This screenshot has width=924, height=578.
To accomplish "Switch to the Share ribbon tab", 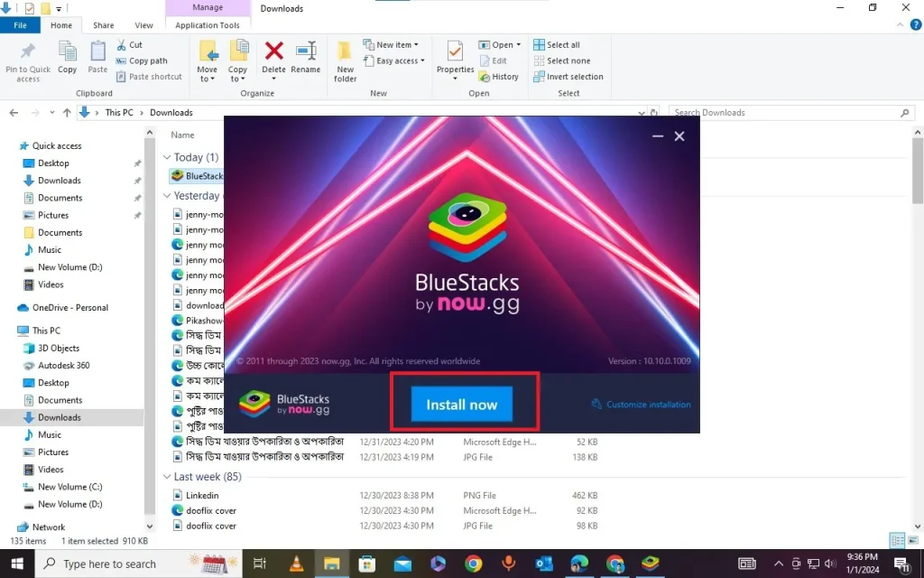I will point(103,25).
